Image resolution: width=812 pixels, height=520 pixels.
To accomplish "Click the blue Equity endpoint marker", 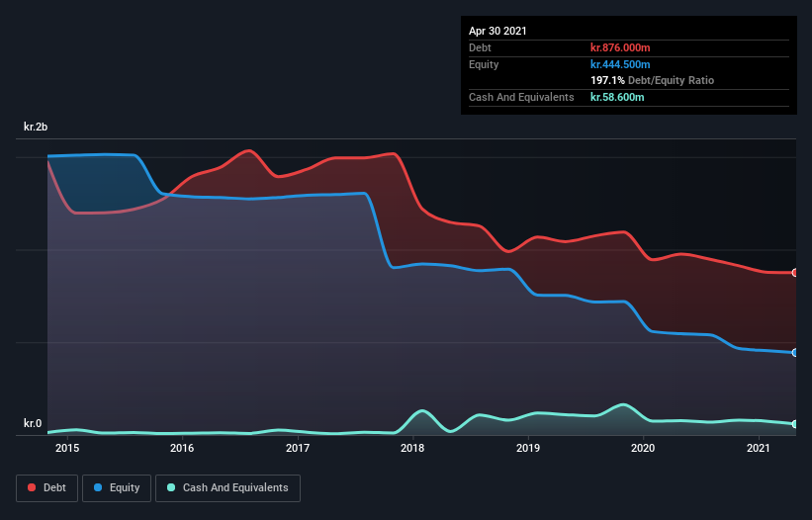I will [x=794, y=352].
